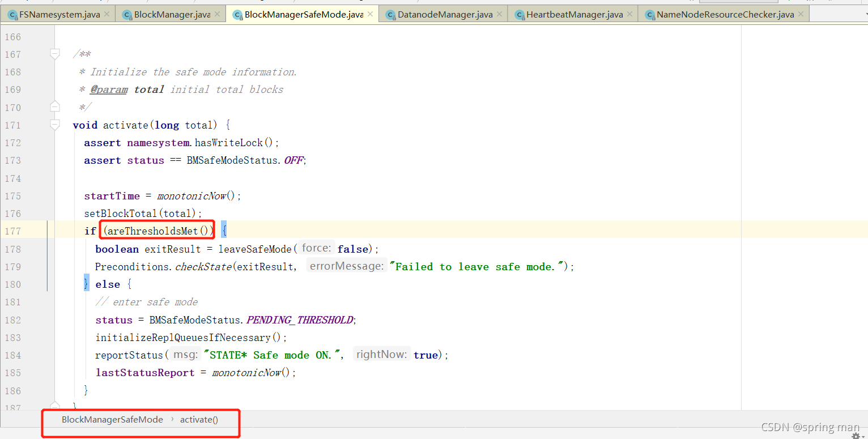The image size is (868, 439).
Task: Click the "STATE* Safe mode ON." string
Action: pos(271,355)
